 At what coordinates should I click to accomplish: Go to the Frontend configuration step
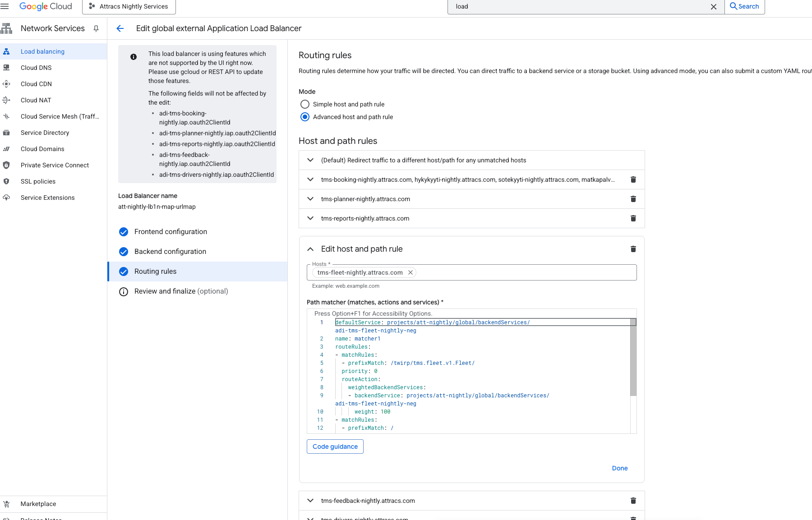point(171,232)
